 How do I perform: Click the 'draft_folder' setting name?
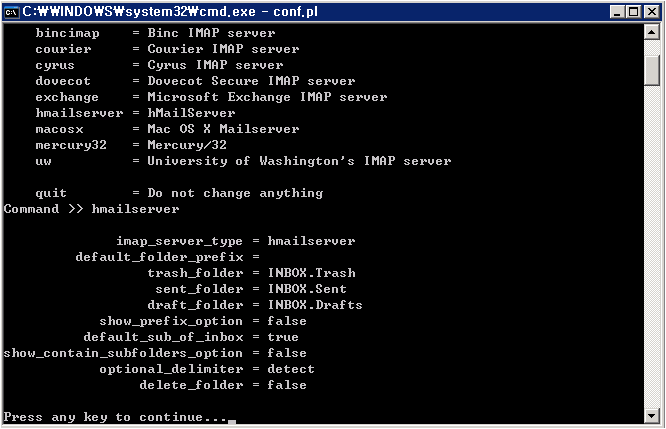(195, 305)
